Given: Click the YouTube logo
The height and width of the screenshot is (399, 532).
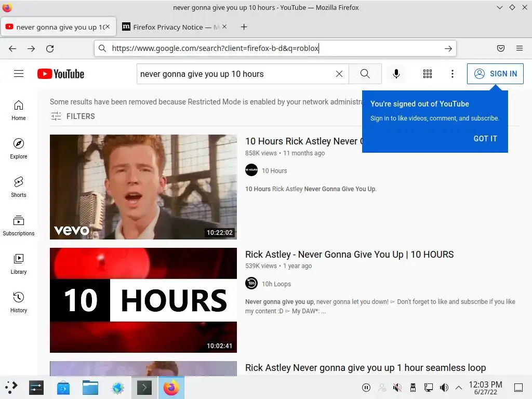Looking at the screenshot, I should tap(61, 74).
